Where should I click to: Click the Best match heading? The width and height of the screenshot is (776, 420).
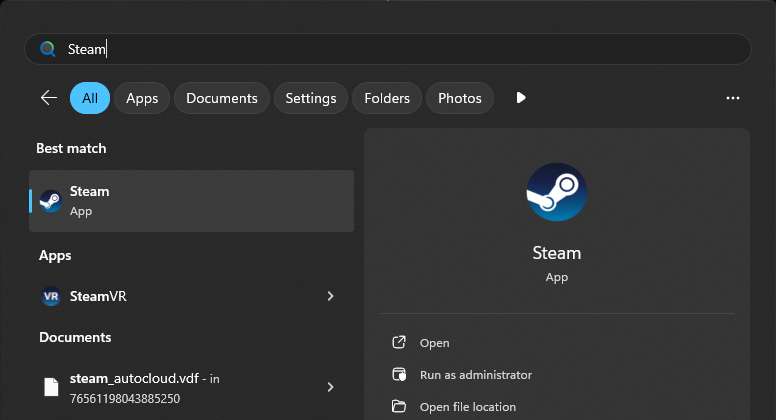[71, 148]
